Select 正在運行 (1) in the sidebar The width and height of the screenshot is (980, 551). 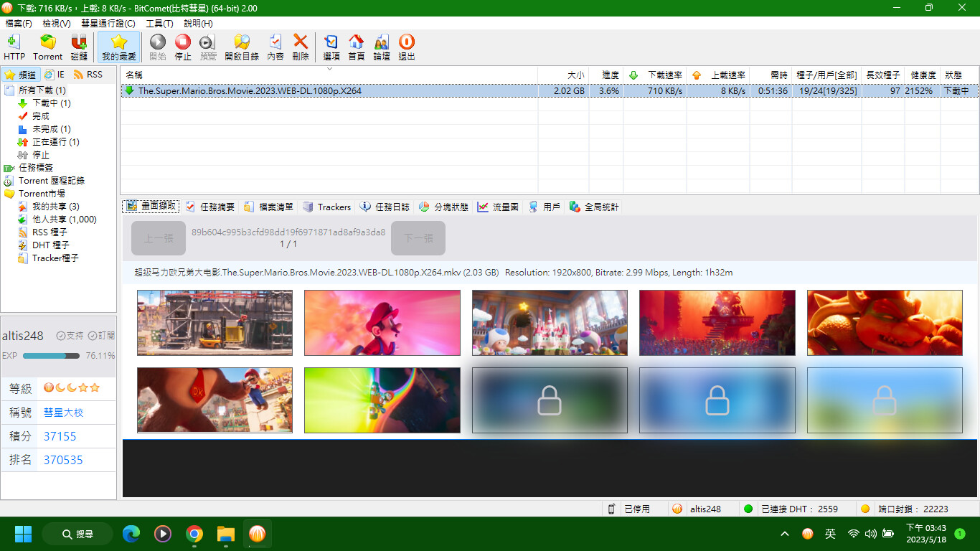[x=55, y=142]
